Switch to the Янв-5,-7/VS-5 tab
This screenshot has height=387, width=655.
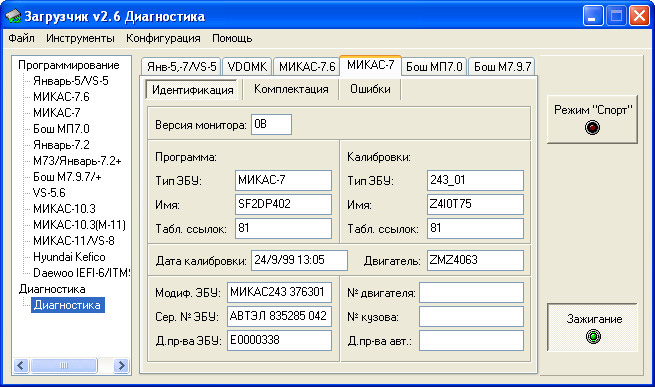[x=182, y=67]
